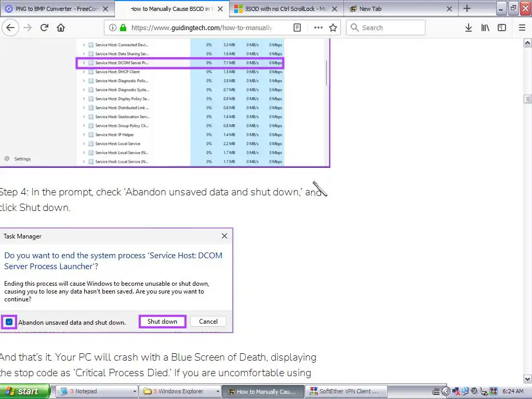The width and height of the screenshot is (532, 399).
Task: Open the Firefox hamburger menu
Action: tap(522, 28)
